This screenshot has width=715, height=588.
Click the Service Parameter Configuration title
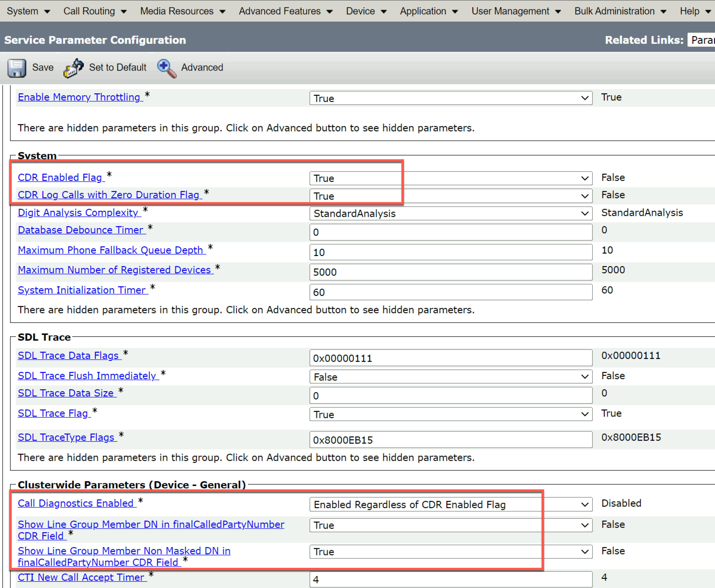point(95,40)
